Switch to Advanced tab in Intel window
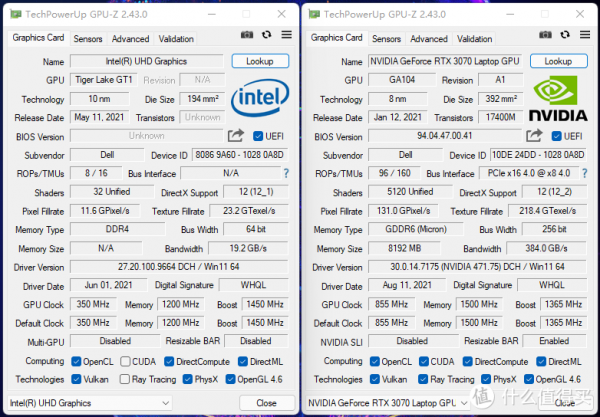600x417 pixels. 130,39
